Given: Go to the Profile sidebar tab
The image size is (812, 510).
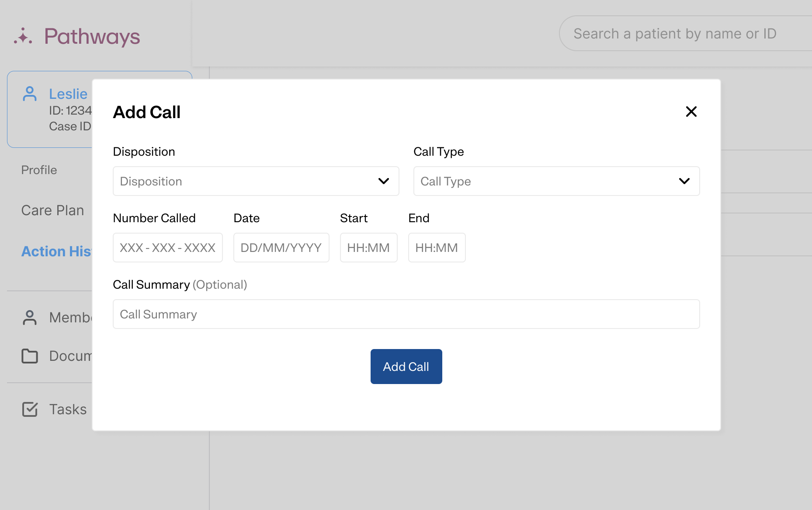Looking at the screenshot, I should (39, 170).
